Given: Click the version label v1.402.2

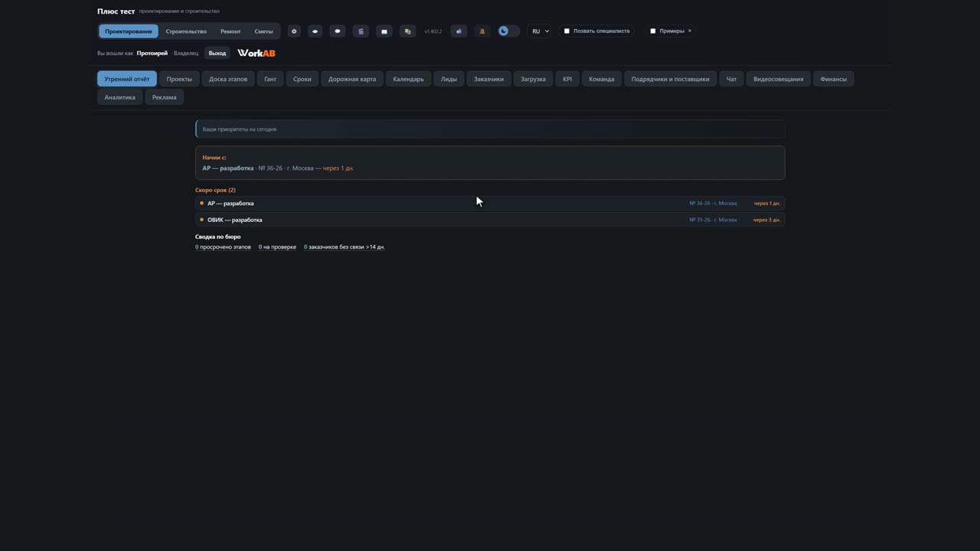Looking at the screenshot, I should click(433, 31).
